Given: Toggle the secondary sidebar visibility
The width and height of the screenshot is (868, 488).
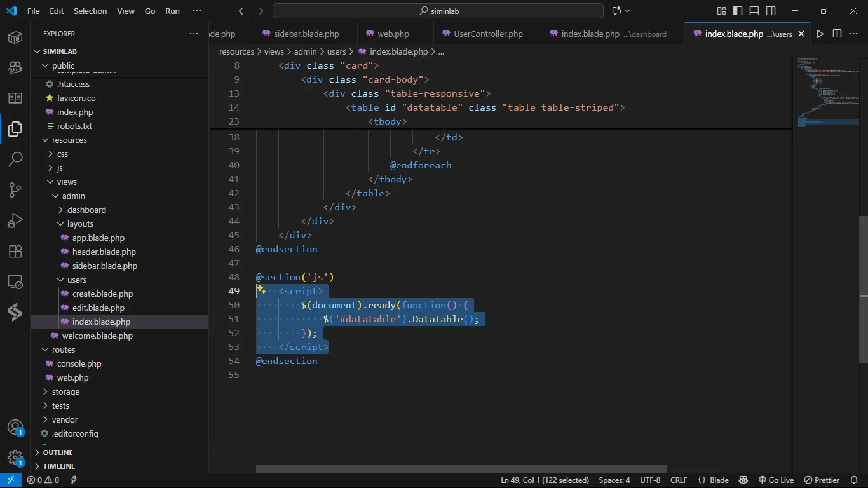Looking at the screenshot, I should tap(771, 11).
